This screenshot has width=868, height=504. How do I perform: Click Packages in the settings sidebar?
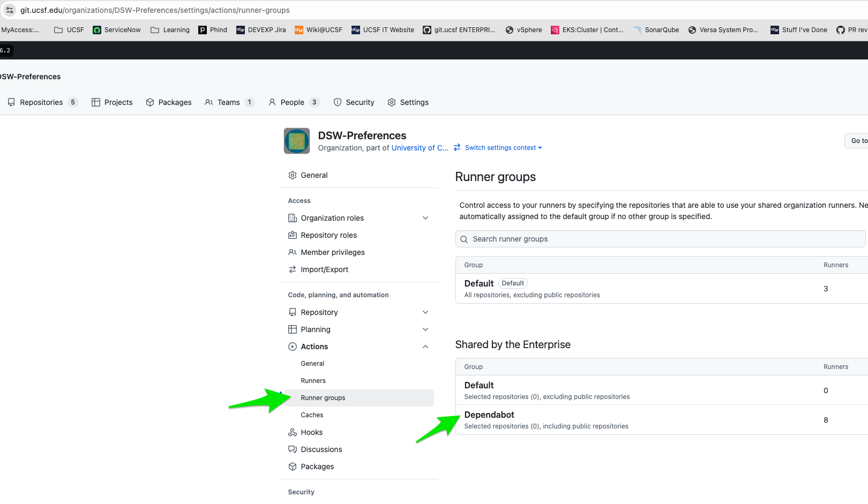click(x=317, y=467)
